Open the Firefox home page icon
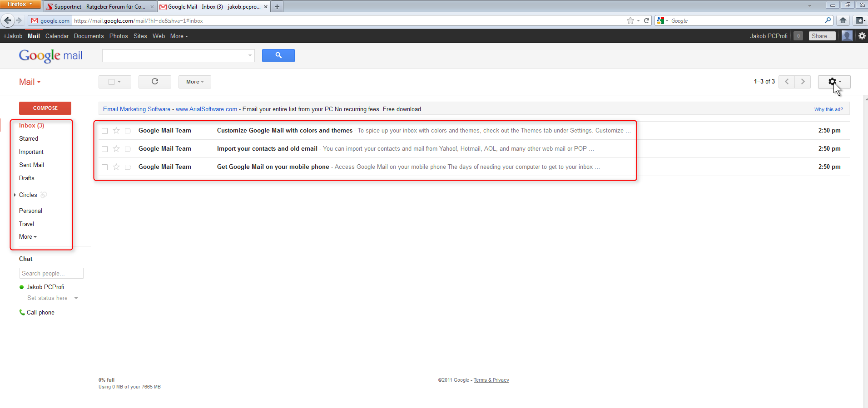The image size is (868, 408). [843, 20]
